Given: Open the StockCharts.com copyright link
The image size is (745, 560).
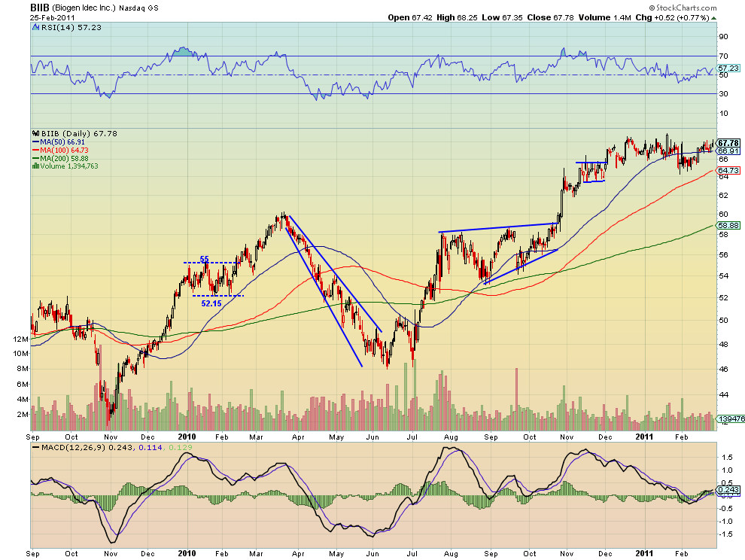Looking at the screenshot, I should (x=683, y=8).
